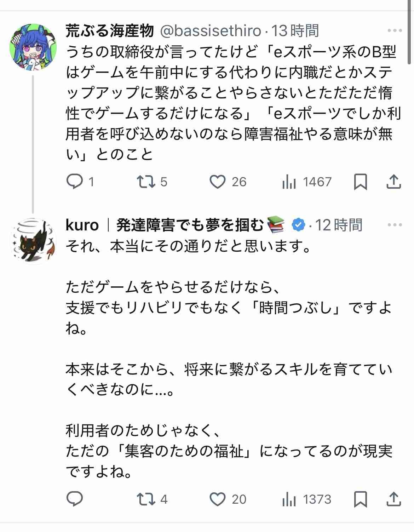Viewport: 414px width, 532px height.
Task: Retweet kuro's reply with 4 reposts
Action: tap(146, 499)
